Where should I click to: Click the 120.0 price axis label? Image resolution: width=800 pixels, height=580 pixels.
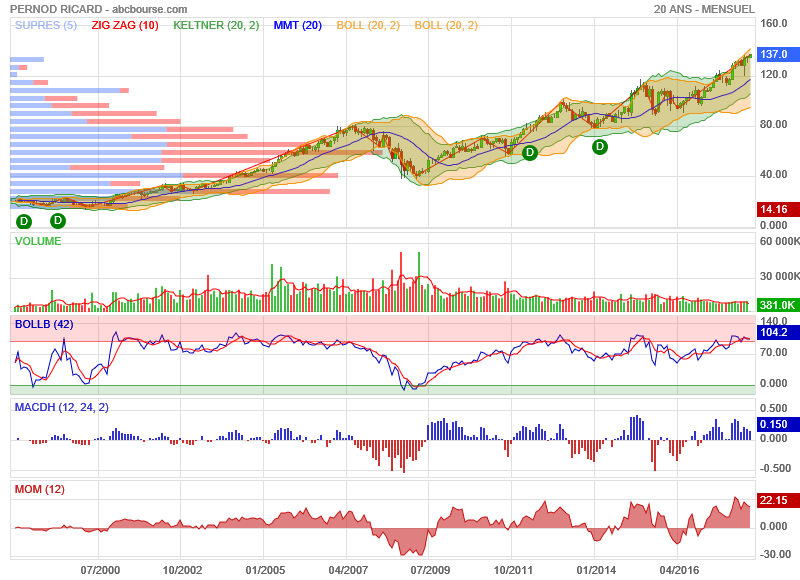pyautogui.click(x=773, y=74)
